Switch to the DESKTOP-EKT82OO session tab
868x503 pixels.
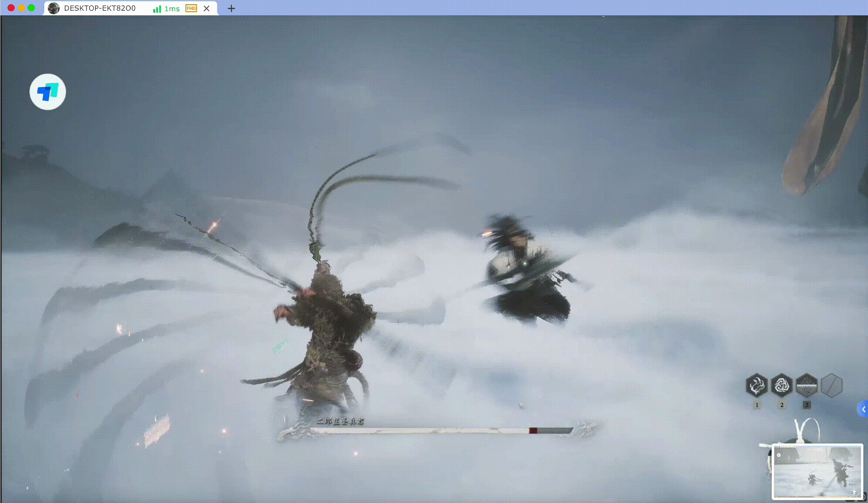[130, 8]
